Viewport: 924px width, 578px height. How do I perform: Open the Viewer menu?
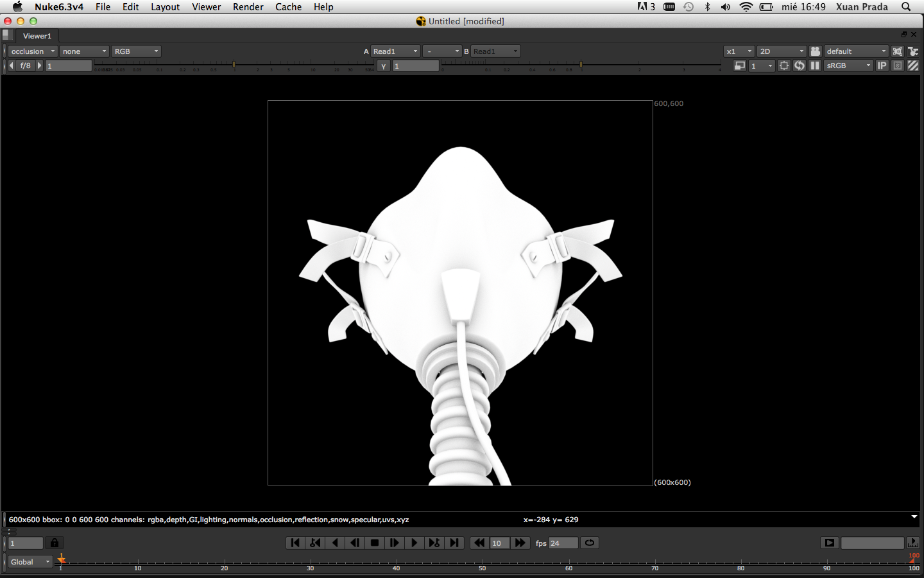206,7
